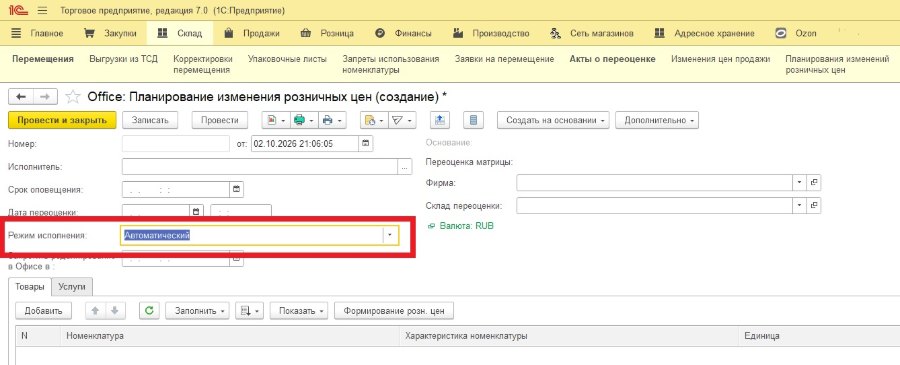Screen dimensions: 900x365
Task: Click the green printer icon
Action: tap(301, 120)
